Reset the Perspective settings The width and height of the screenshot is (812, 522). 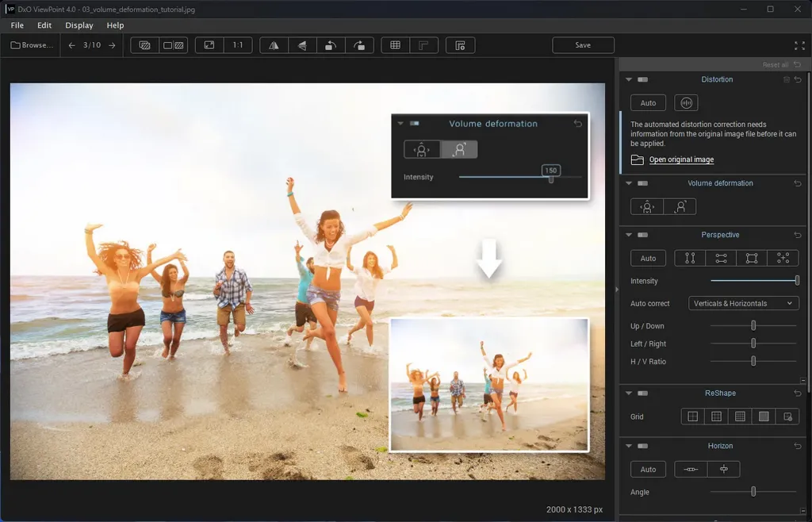tap(798, 235)
